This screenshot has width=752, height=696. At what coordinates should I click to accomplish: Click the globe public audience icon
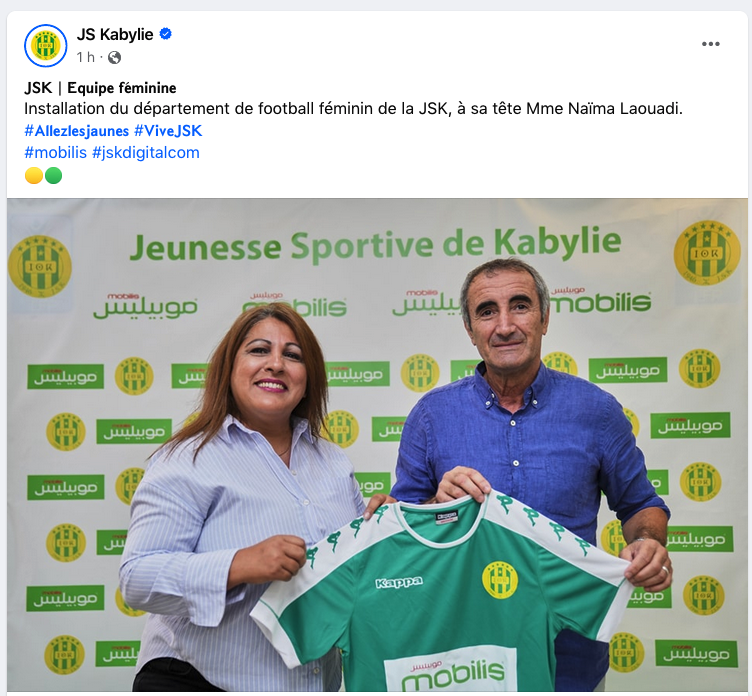click(115, 58)
